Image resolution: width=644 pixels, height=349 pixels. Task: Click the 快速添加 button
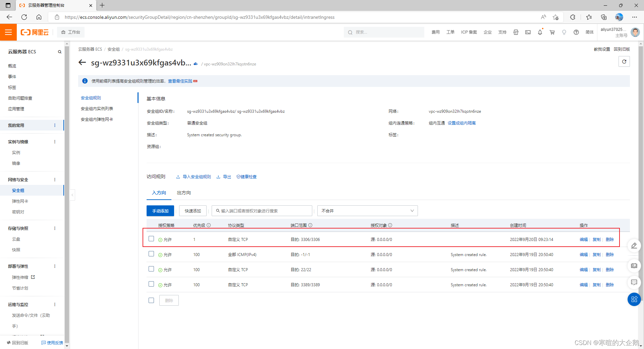point(193,211)
